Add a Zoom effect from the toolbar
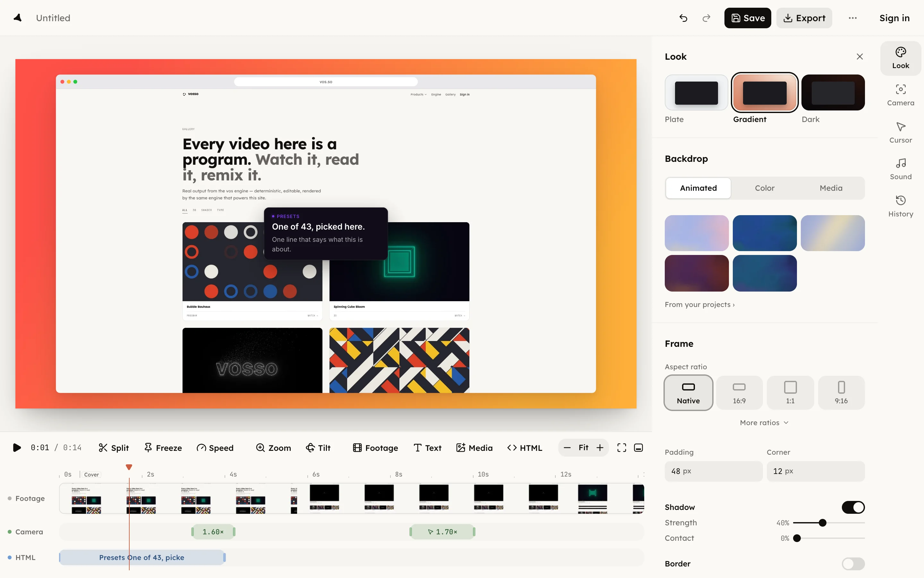 pos(273,448)
